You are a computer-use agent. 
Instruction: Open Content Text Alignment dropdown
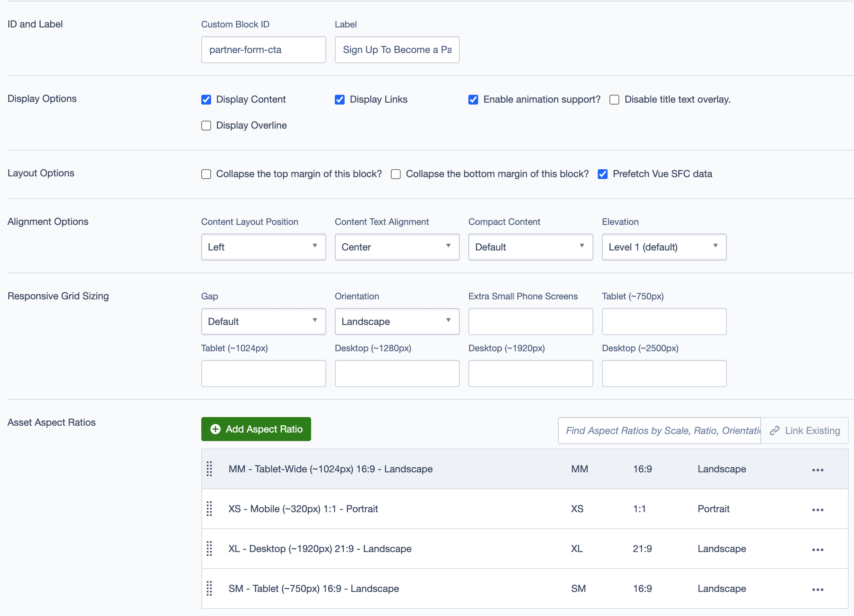tap(397, 247)
